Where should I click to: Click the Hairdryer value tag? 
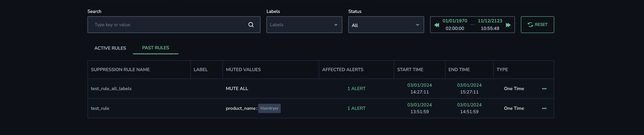(x=269, y=108)
